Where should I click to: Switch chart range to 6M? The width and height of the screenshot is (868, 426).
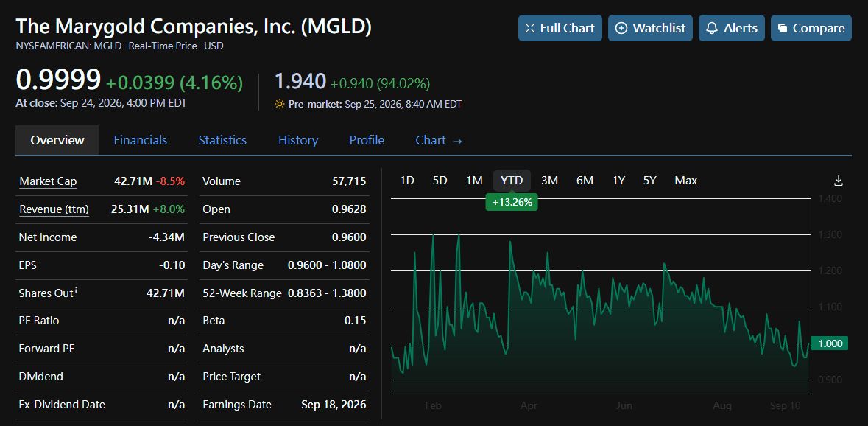coord(585,181)
